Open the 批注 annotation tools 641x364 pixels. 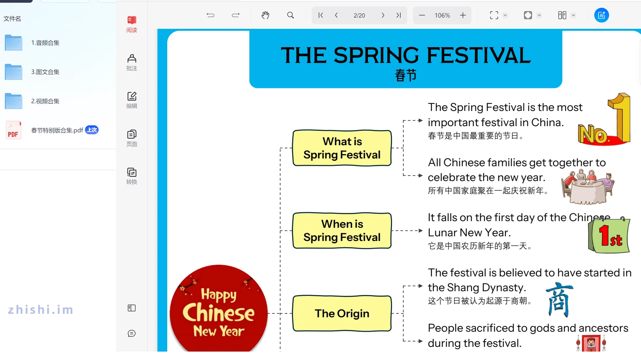click(x=132, y=62)
